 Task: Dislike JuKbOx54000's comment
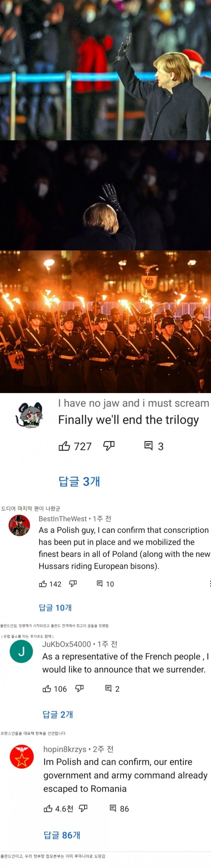[x=79, y=689]
